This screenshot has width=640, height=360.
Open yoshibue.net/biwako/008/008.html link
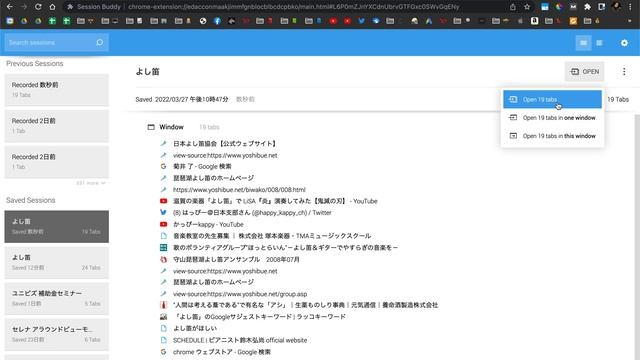click(239, 190)
